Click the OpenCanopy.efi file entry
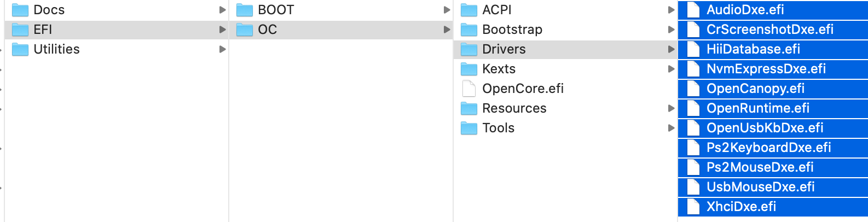Viewport: 868px width, 222px height. (x=773, y=89)
